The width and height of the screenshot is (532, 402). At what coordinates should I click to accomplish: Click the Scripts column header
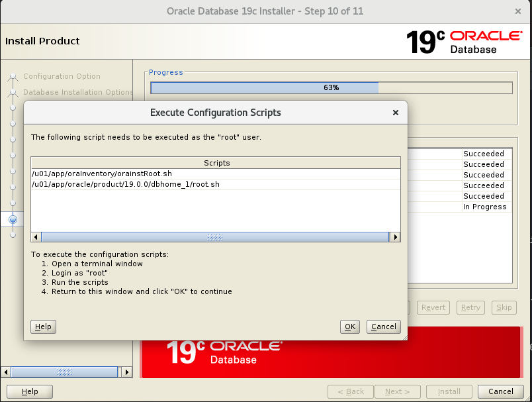pyautogui.click(x=216, y=163)
